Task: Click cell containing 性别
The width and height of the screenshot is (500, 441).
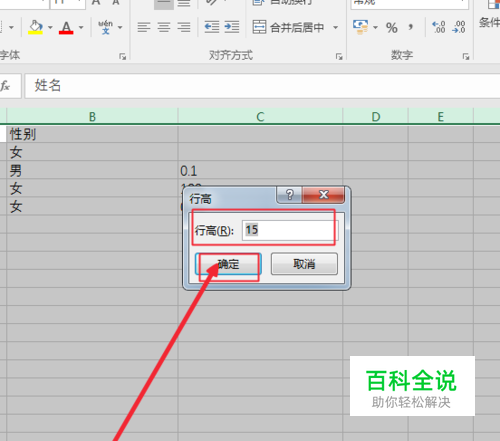Action: 92,134
